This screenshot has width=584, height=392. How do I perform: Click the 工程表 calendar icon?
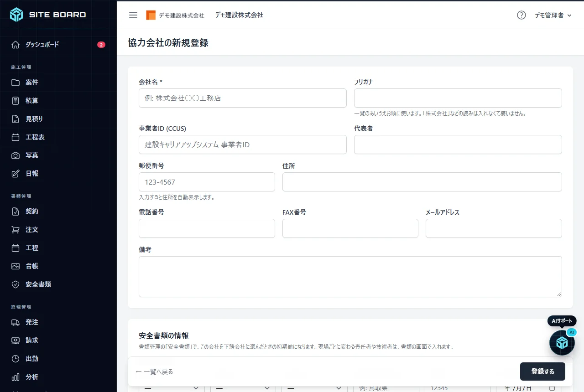pos(16,137)
